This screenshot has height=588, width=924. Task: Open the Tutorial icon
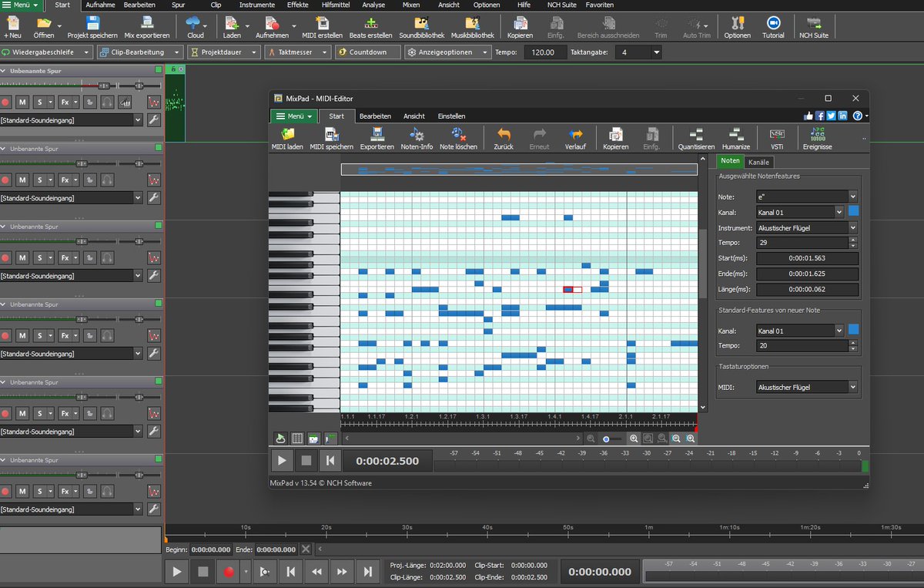point(773,28)
